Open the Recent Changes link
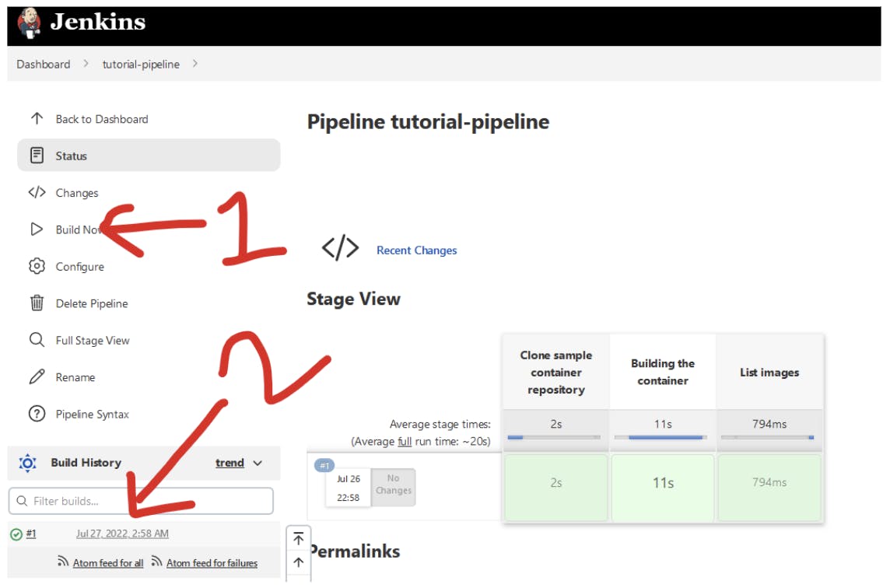Viewport: 890px width, 588px height. click(x=416, y=250)
